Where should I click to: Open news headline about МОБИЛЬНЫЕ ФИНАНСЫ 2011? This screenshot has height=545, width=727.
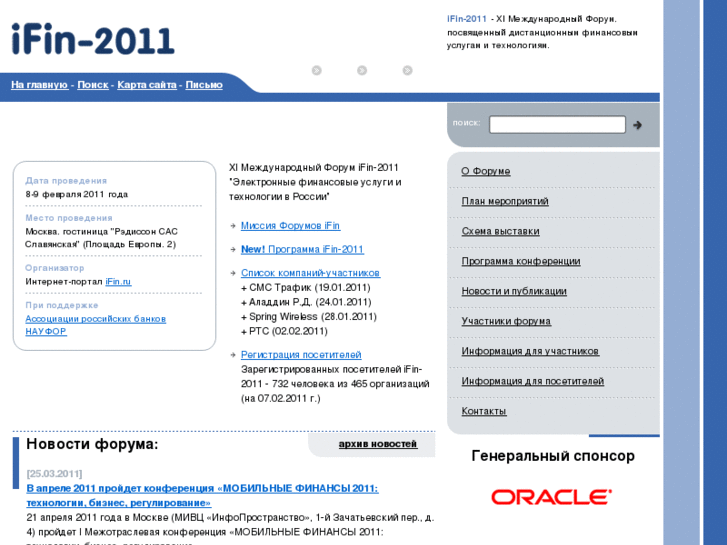202,495
